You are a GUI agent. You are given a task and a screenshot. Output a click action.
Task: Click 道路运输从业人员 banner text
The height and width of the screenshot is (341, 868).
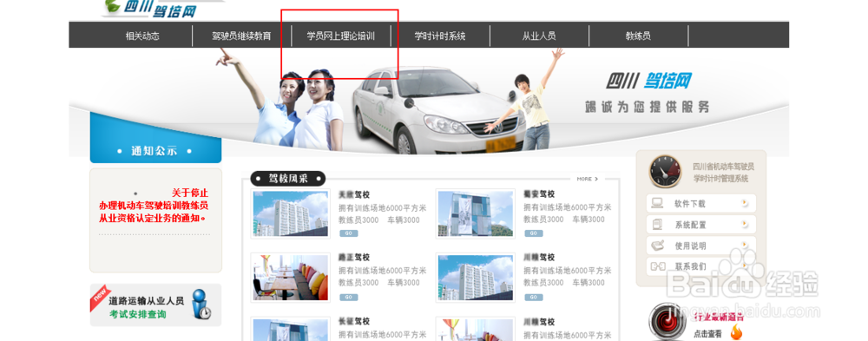(x=146, y=301)
